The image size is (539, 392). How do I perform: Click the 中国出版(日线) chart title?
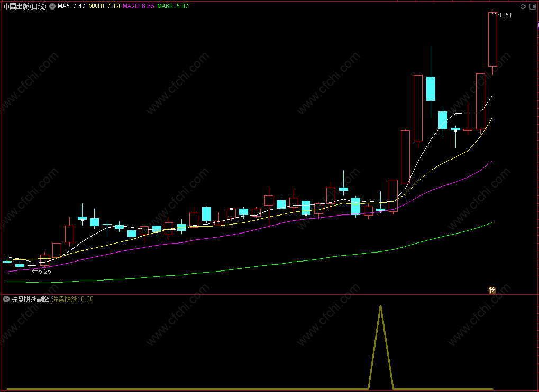pos(25,6)
